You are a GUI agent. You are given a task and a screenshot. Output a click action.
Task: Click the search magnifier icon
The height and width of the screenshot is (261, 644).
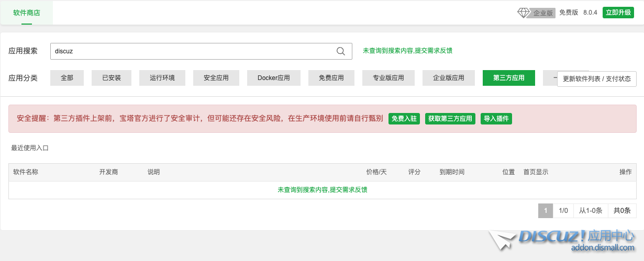[x=340, y=51]
